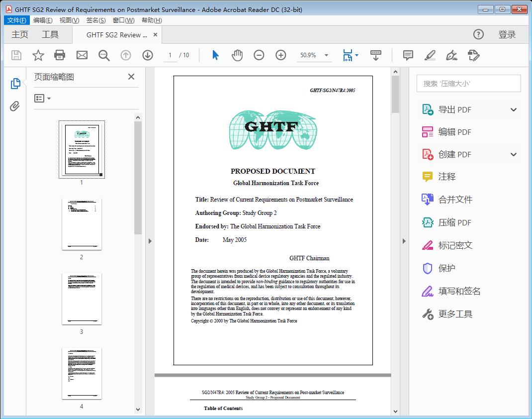The image size is (532, 419).
Task: Enable the scrolling read mode icon
Action: click(375, 55)
